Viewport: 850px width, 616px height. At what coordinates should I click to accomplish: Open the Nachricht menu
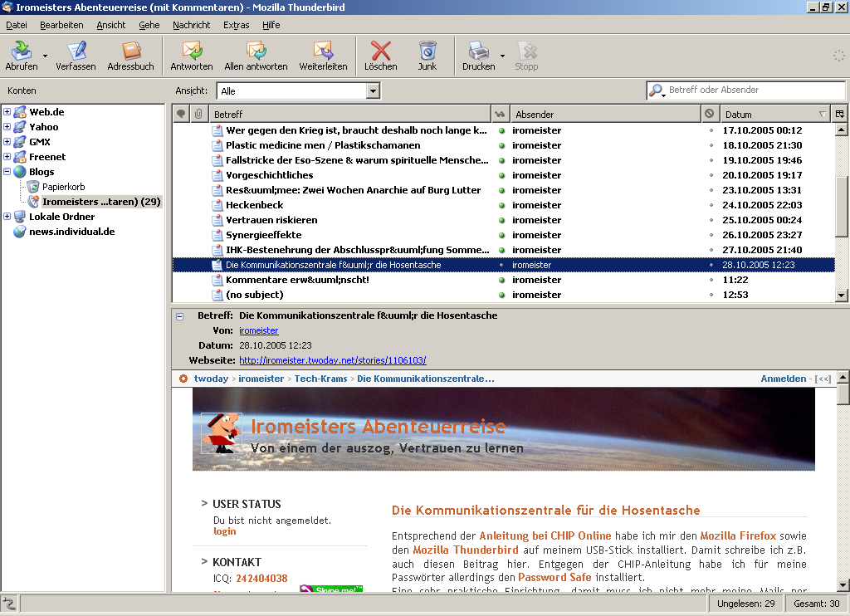click(x=192, y=25)
